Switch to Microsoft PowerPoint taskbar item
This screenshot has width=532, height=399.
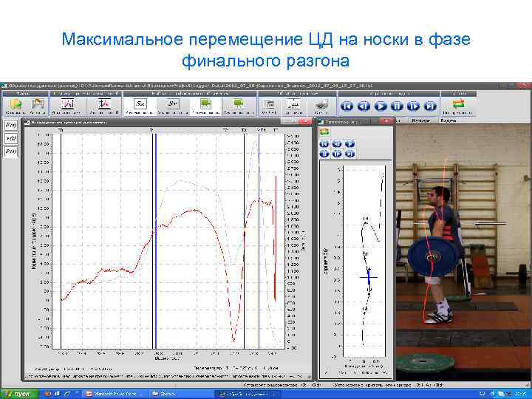click(114, 394)
